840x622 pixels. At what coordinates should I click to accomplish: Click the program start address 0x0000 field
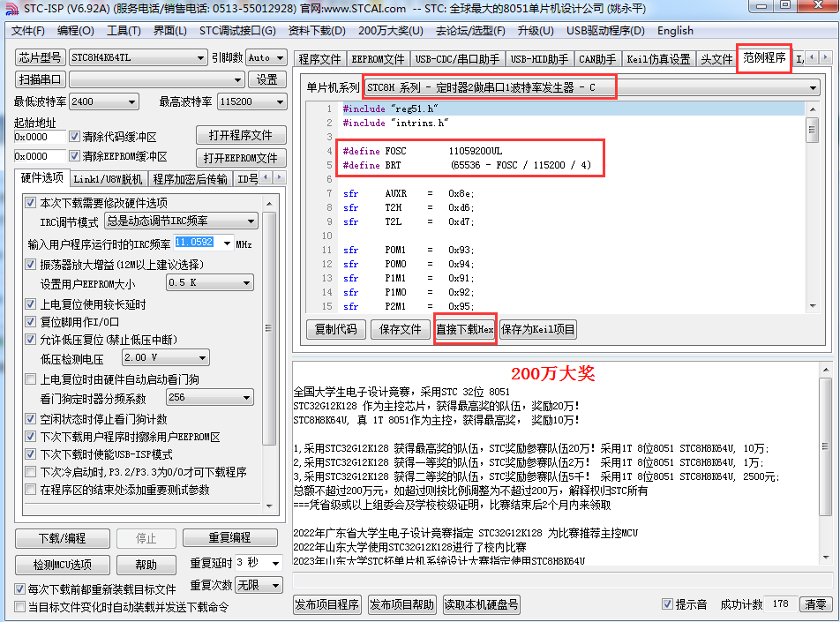click(x=40, y=137)
